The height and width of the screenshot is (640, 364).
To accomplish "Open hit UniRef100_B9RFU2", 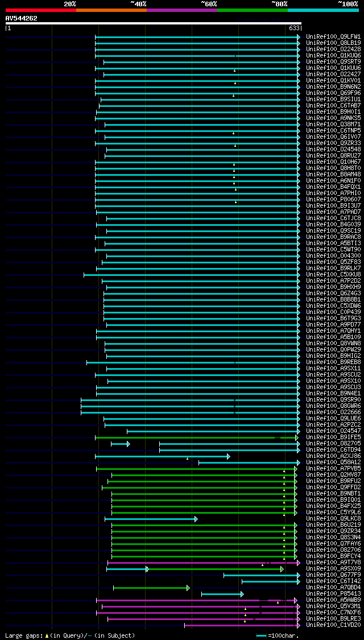I will coord(333,481).
